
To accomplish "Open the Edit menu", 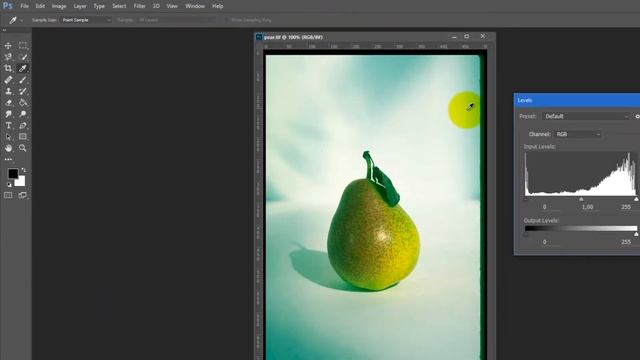I will coord(40,6).
